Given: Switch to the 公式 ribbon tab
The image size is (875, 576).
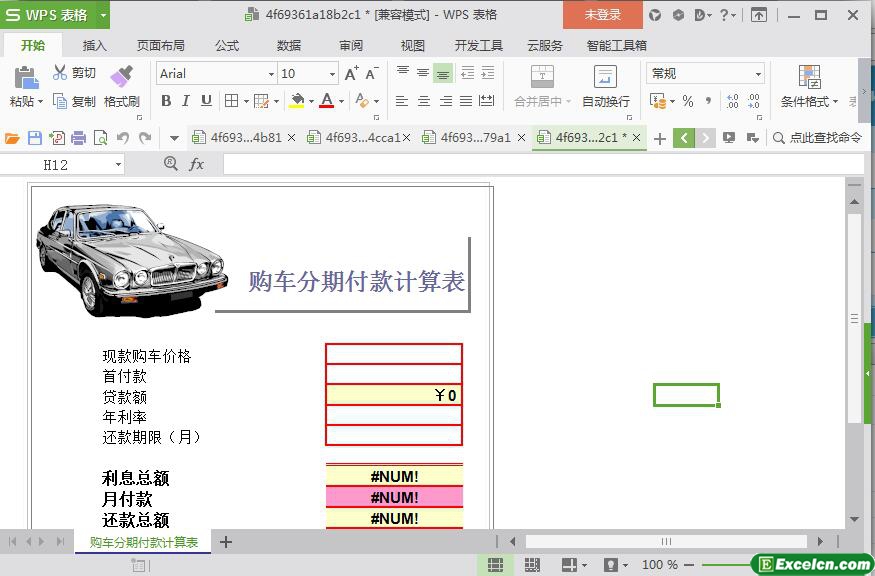Looking at the screenshot, I should coord(227,45).
